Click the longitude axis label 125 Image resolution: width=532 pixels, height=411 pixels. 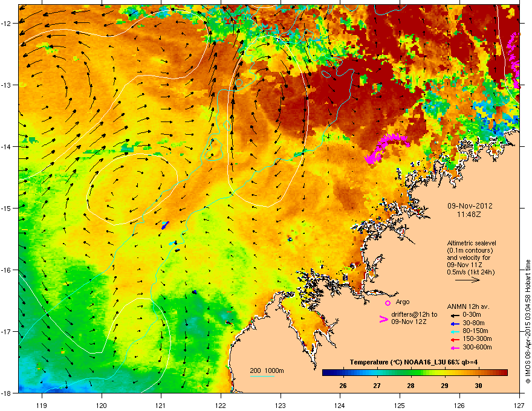tap(400, 405)
